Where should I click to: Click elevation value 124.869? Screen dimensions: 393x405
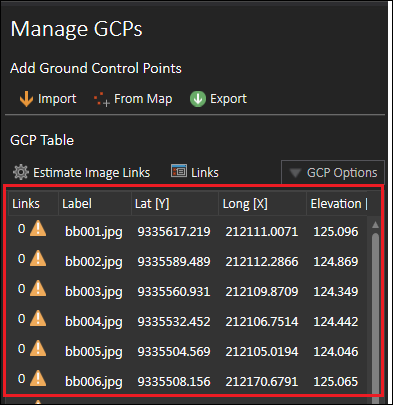click(x=336, y=261)
